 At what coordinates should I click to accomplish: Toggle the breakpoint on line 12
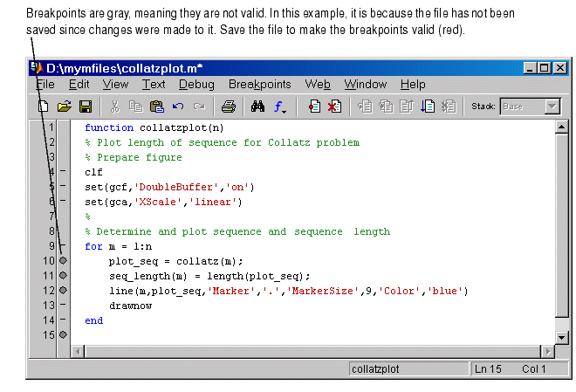point(63,290)
